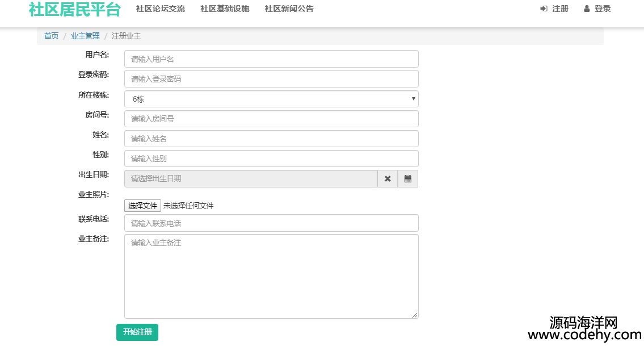The image size is (644, 346).
Task: Click the 出生日期 date field
Action: pyautogui.click(x=251, y=178)
